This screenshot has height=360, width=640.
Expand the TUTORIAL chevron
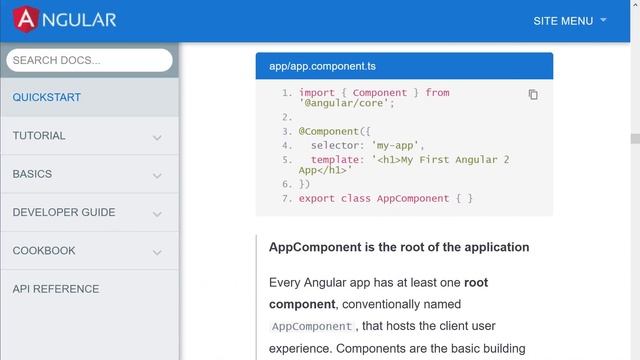coord(157,138)
